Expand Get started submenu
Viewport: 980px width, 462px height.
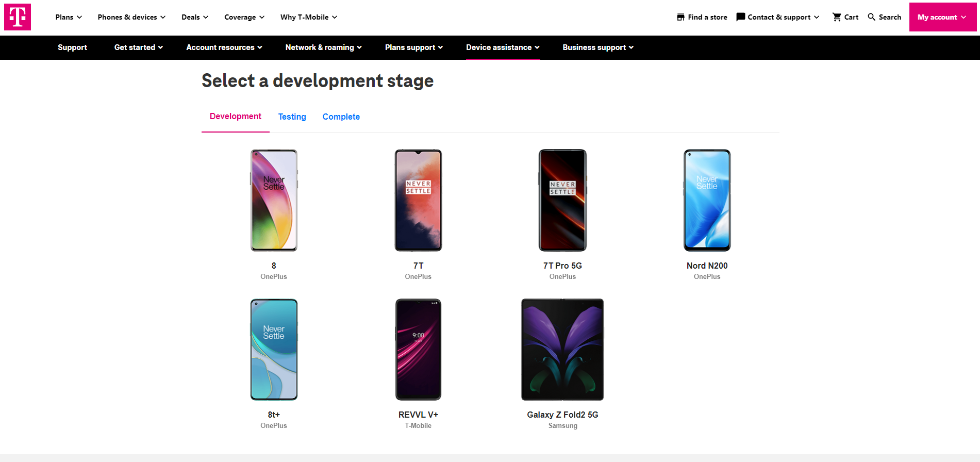click(x=139, y=47)
